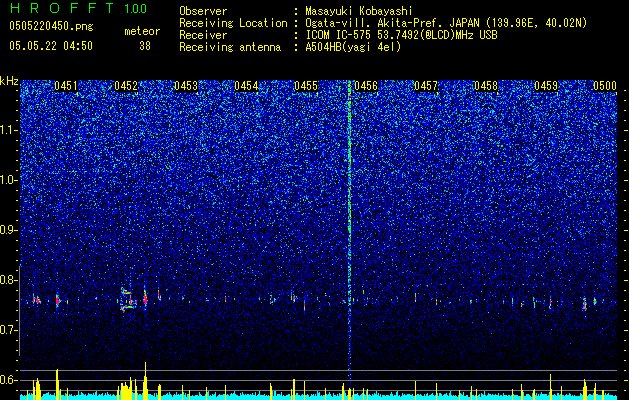629x400 pixels.
Task: Click the 0.9 kHz axis tick label
Action: click(x=9, y=230)
